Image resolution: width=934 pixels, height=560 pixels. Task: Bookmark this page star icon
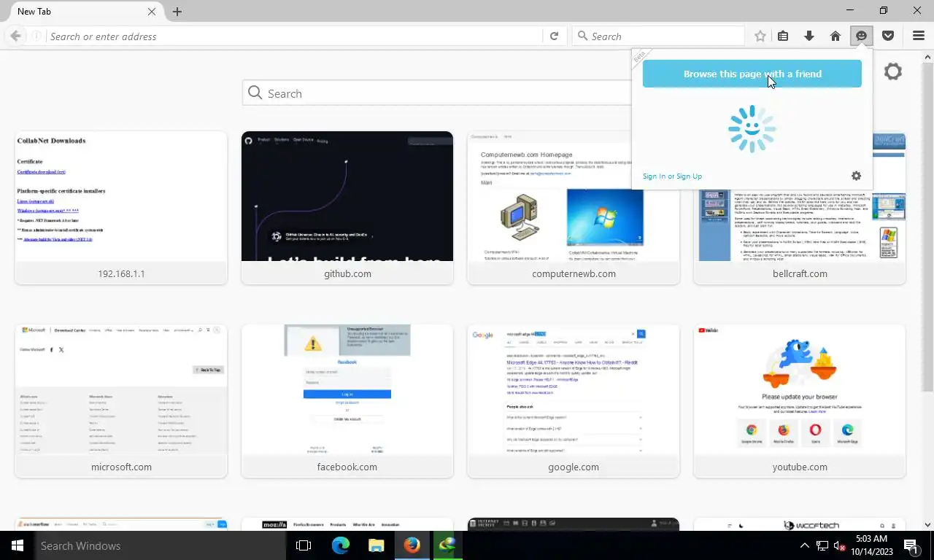pos(760,36)
